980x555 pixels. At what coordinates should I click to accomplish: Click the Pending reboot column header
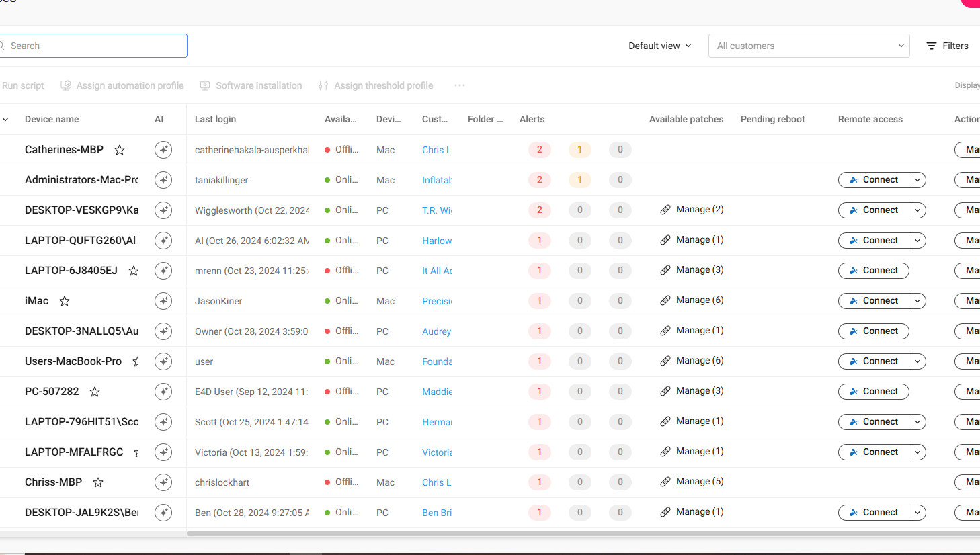click(x=772, y=119)
